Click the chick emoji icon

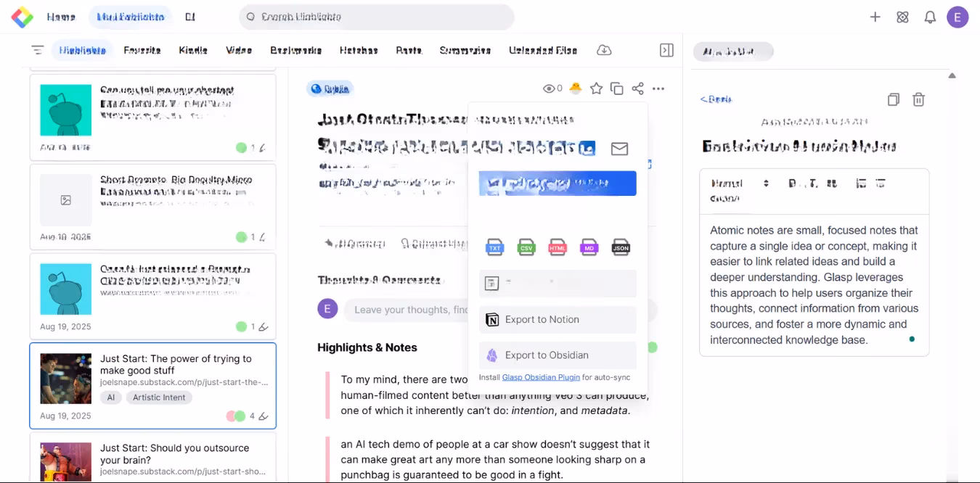576,88
